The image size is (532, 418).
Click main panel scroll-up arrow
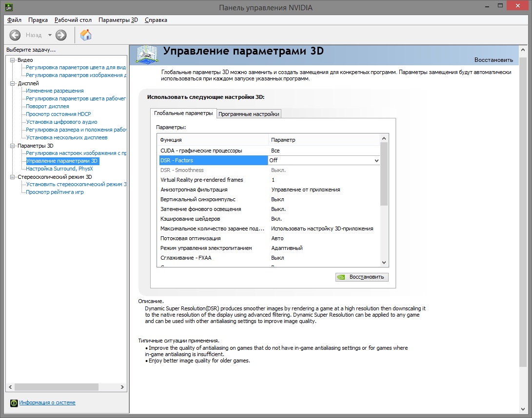[x=523, y=50]
